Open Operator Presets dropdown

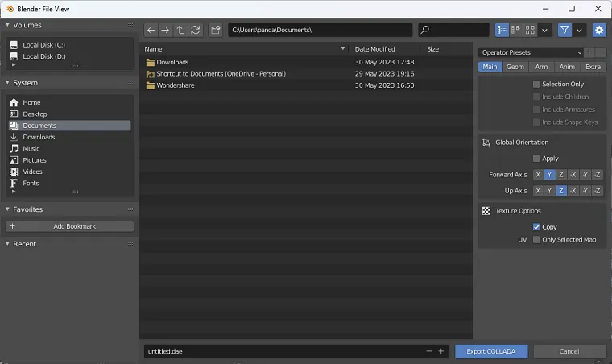point(531,52)
